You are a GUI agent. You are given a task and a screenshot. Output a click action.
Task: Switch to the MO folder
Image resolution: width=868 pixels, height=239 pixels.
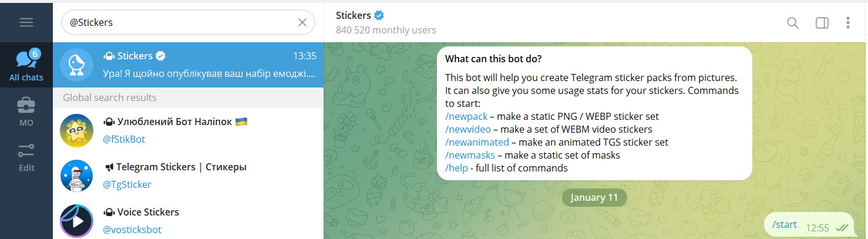pos(26,112)
